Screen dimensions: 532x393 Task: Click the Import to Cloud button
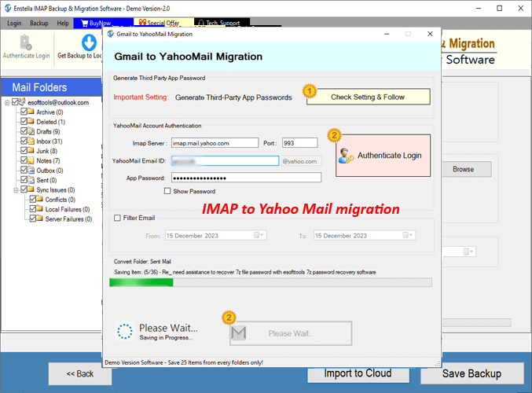(358, 375)
